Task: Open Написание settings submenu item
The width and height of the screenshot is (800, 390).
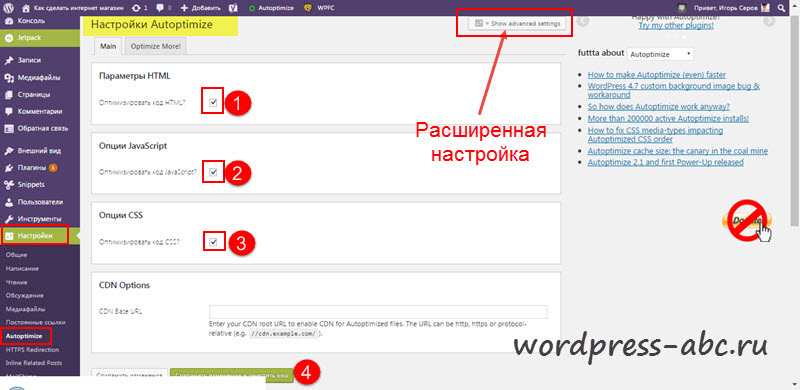Action: coord(22,269)
